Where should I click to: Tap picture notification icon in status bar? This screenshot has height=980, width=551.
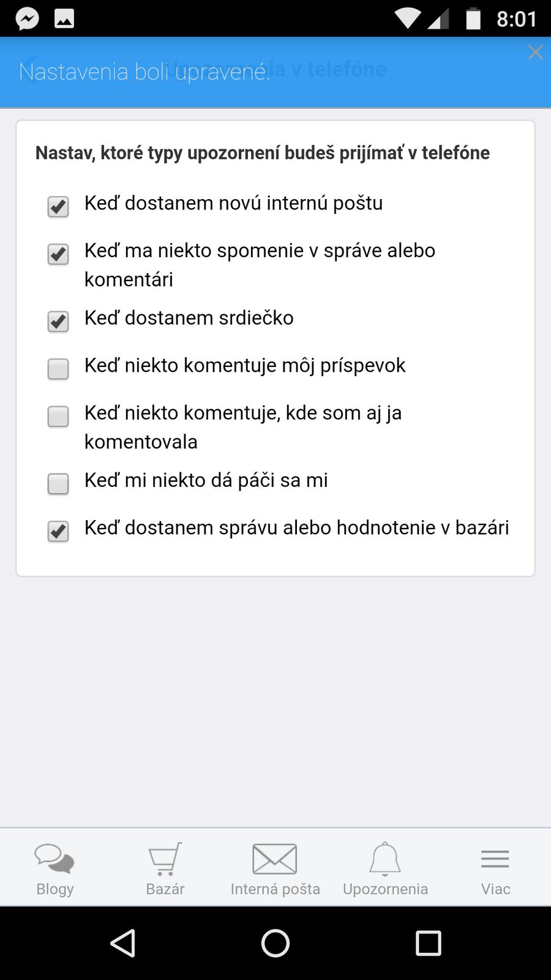tap(64, 19)
